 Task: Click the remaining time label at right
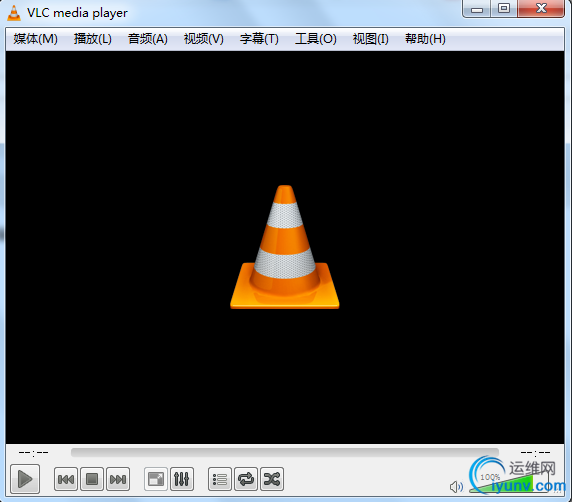[x=535, y=453]
